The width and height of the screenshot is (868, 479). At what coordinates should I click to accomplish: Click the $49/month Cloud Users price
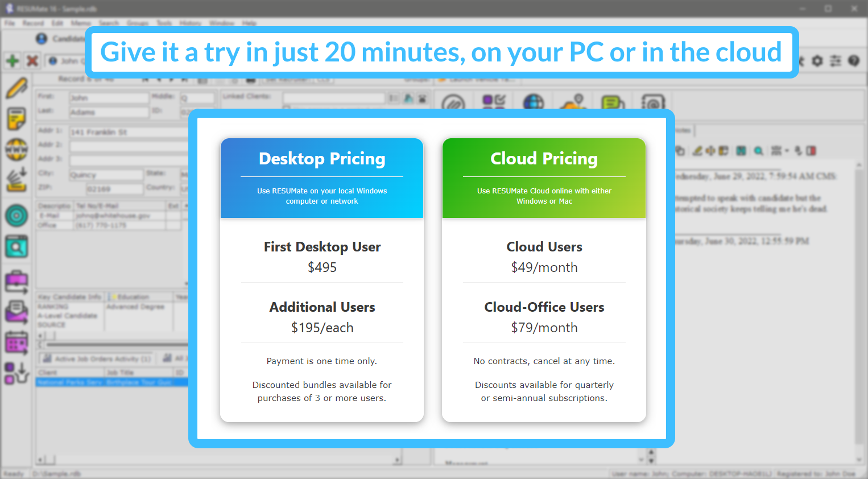(x=544, y=267)
